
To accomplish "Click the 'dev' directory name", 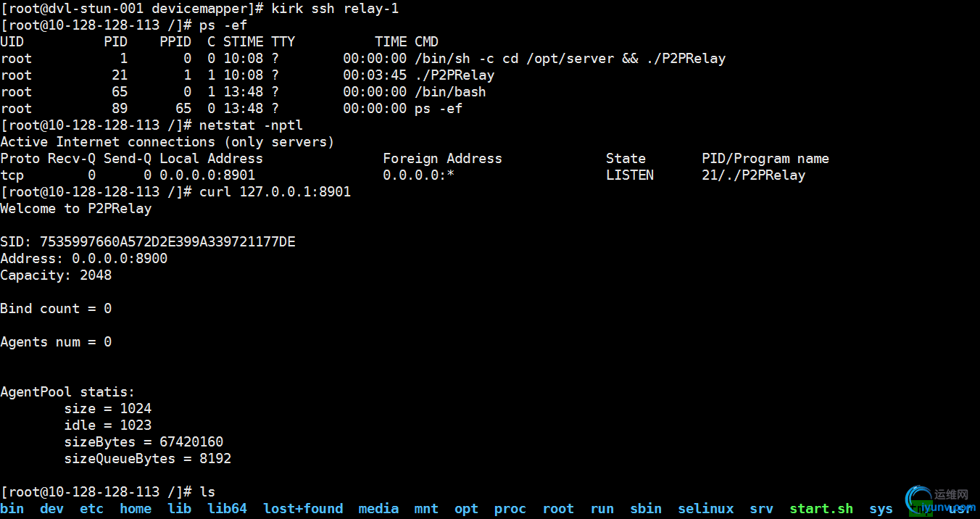I will click(x=52, y=509).
